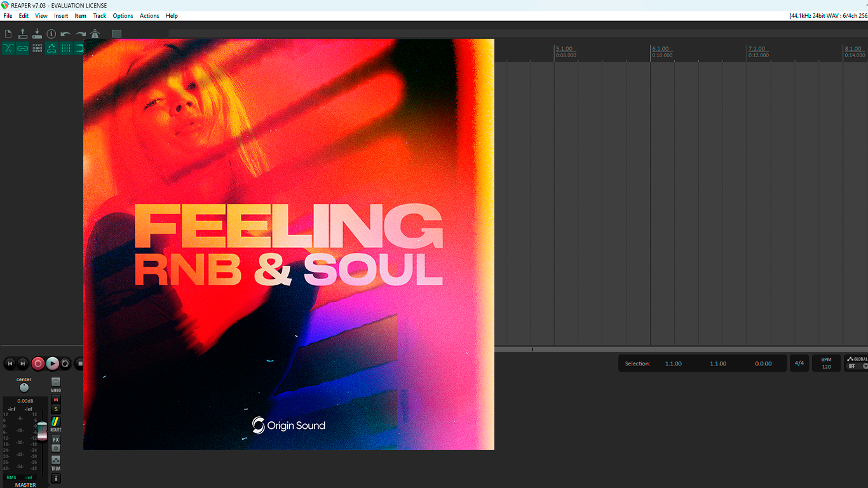Click the audio device info 44.1kHz 24bit WAV

pyautogui.click(x=828, y=16)
